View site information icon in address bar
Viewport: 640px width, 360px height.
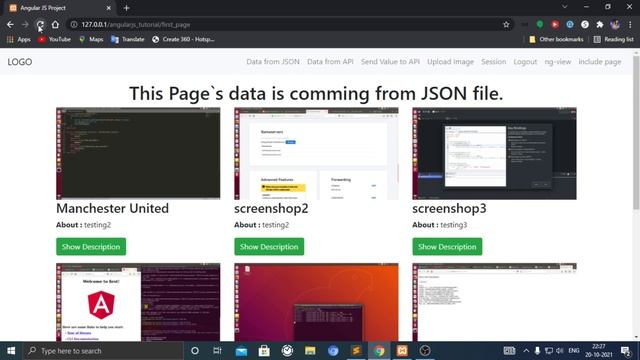coord(74,24)
